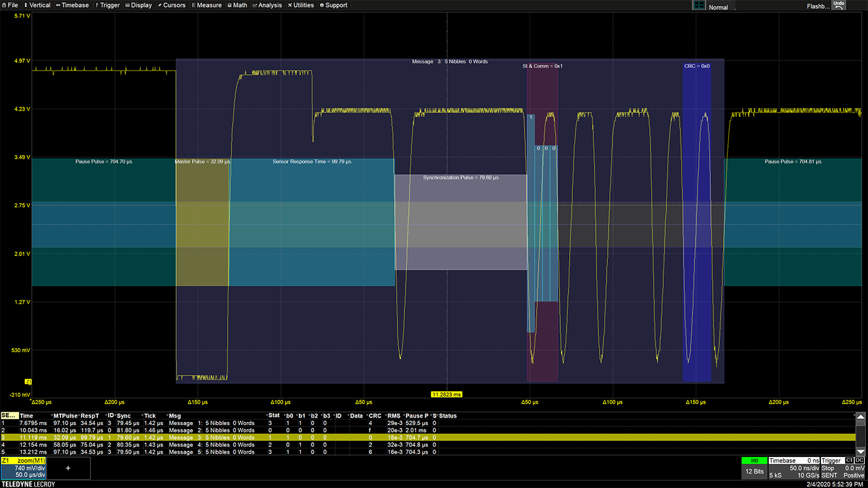Click the C1 trigger source badge
The height and width of the screenshot is (488, 868).
[x=849, y=460]
